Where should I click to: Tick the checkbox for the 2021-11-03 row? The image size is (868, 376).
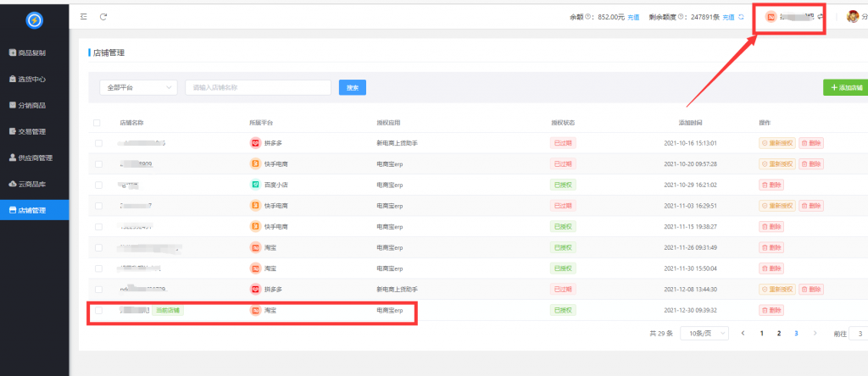point(98,206)
